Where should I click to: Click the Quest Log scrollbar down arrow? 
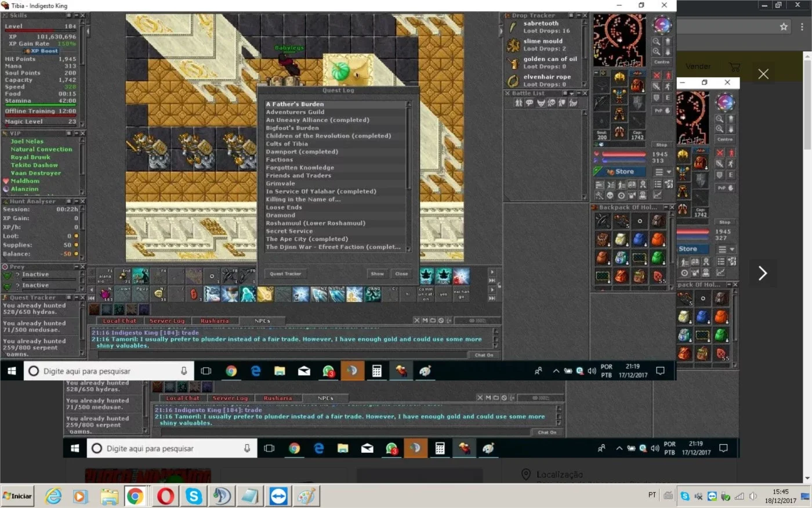pyautogui.click(x=409, y=248)
